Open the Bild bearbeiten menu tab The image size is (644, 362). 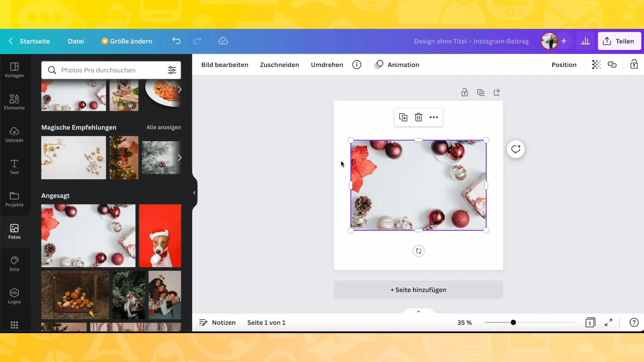pyautogui.click(x=225, y=65)
